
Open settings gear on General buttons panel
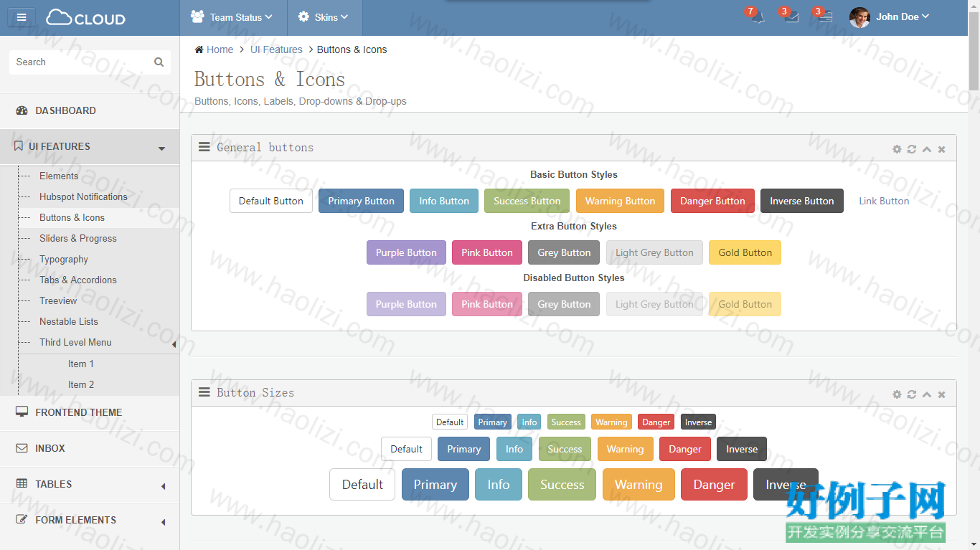pyautogui.click(x=897, y=149)
